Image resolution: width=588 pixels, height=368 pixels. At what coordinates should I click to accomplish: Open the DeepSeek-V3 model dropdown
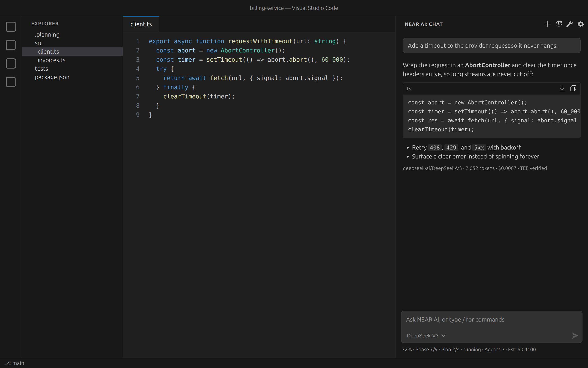pos(426,336)
